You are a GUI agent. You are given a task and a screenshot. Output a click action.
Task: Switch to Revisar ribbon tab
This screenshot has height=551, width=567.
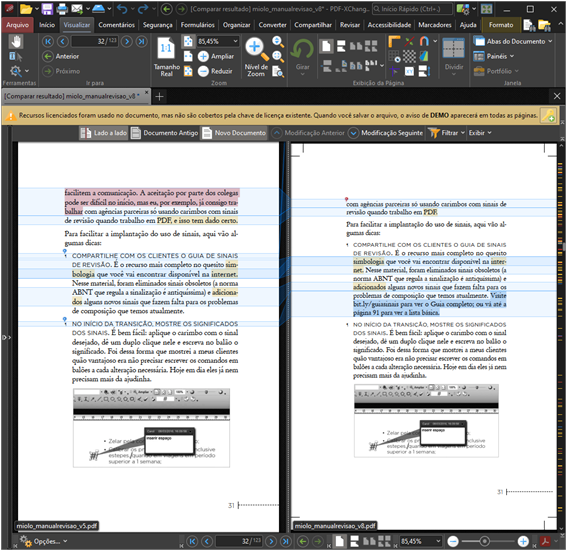(x=350, y=25)
